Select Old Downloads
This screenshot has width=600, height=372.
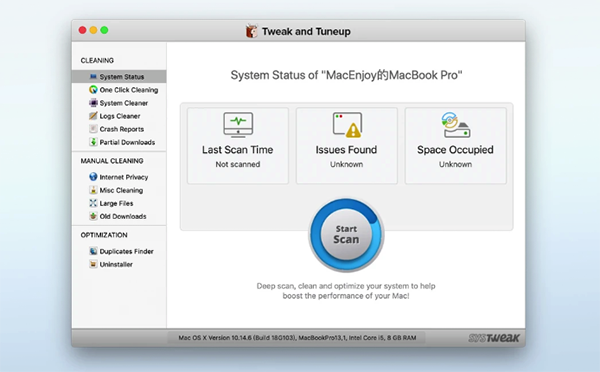tap(119, 216)
